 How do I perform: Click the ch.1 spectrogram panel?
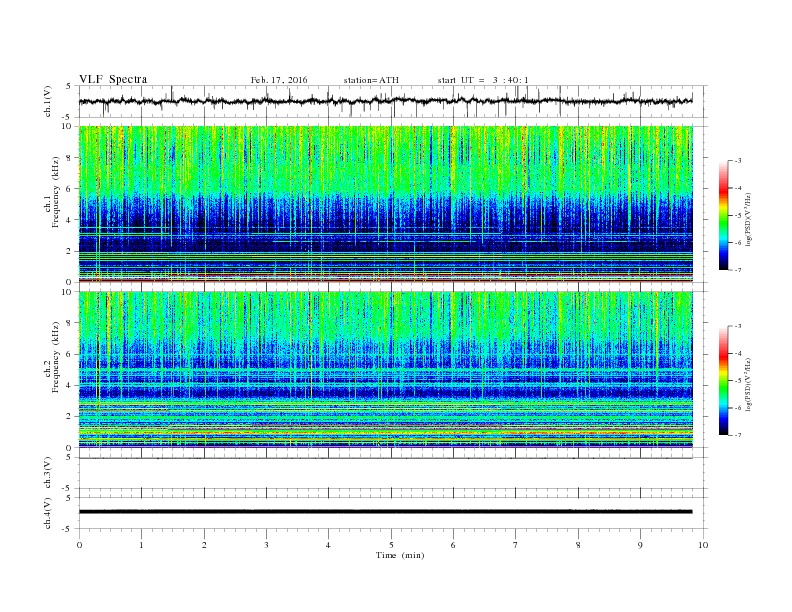click(385, 204)
